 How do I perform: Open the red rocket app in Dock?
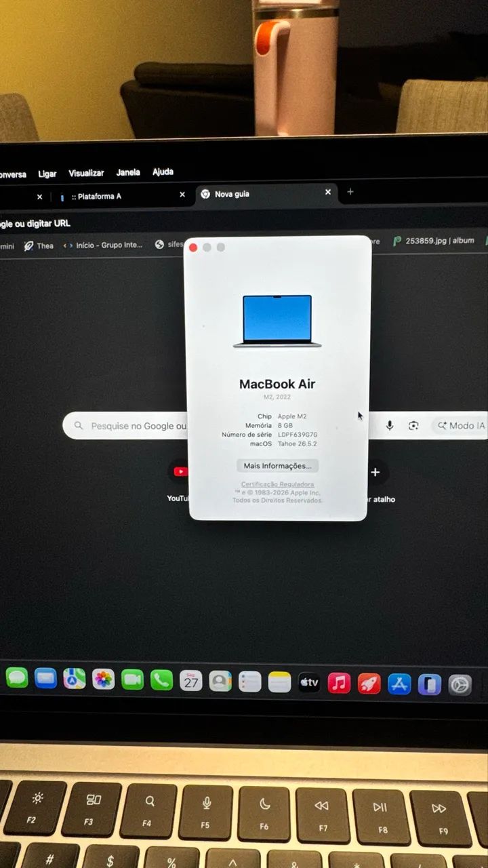pyautogui.click(x=369, y=684)
